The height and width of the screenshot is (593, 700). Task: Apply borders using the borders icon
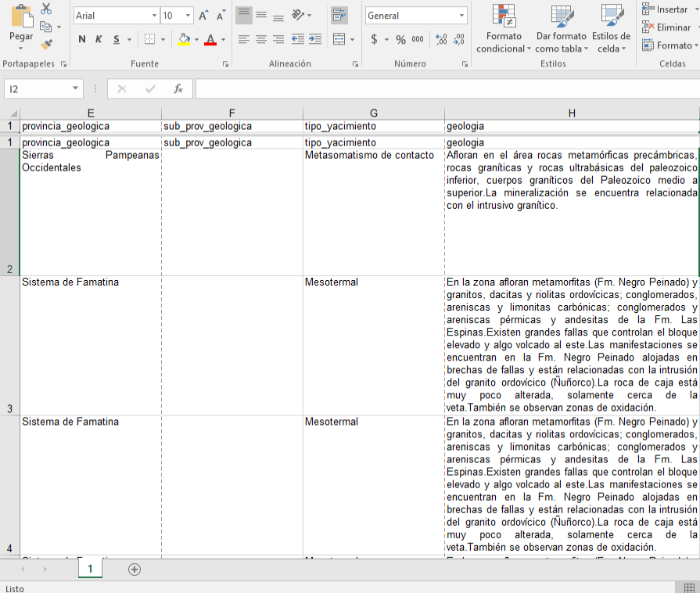[x=150, y=39]
